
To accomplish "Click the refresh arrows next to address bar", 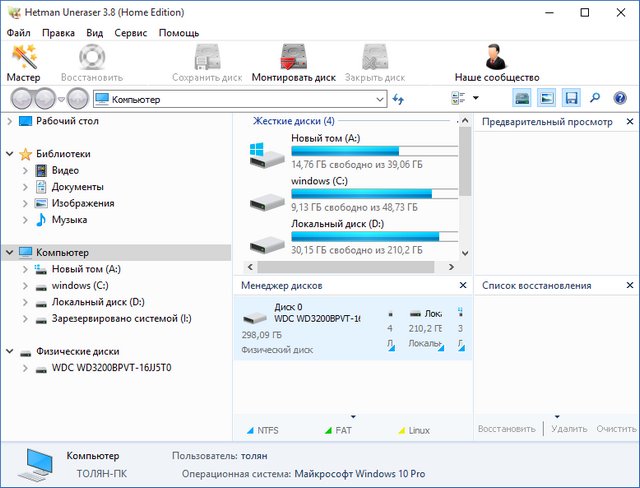I will [x=399, y=99].
